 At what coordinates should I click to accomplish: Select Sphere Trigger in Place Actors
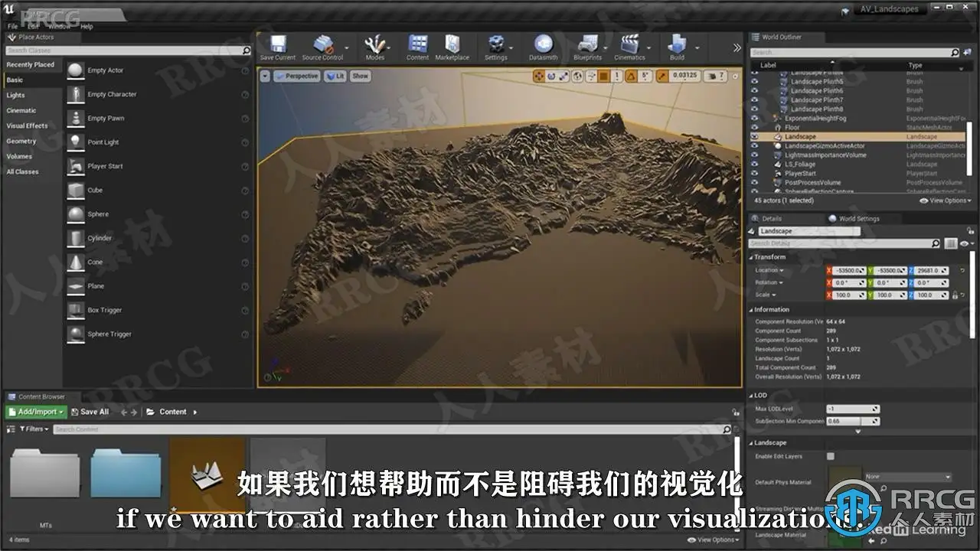157,334
